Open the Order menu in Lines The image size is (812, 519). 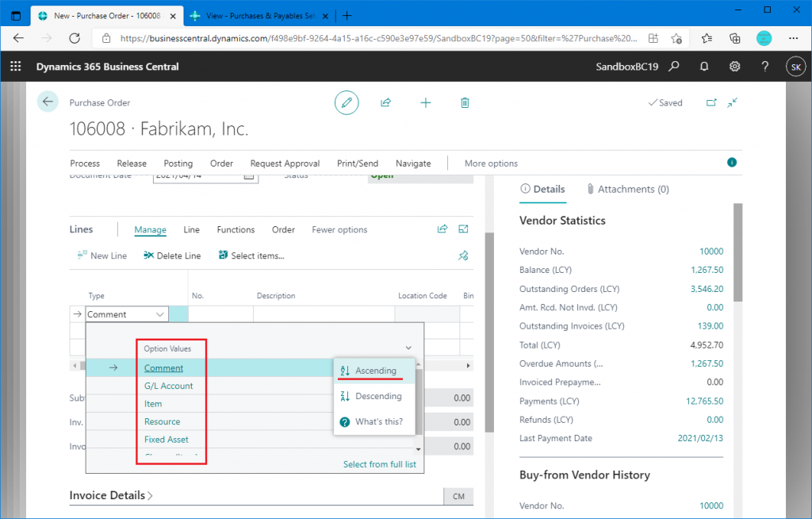point(283,229)
